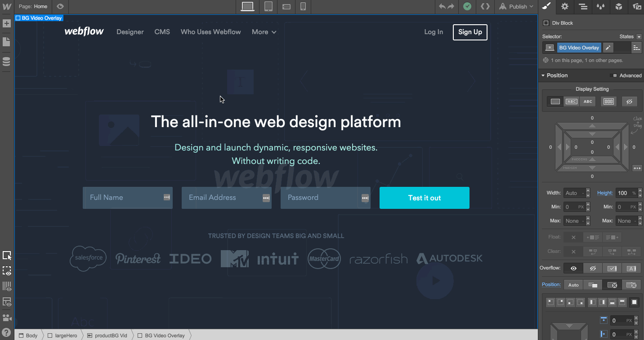Screen dimensions: 644x340
Task: Pin element to bottom-right corner preset
Action: 581,302
